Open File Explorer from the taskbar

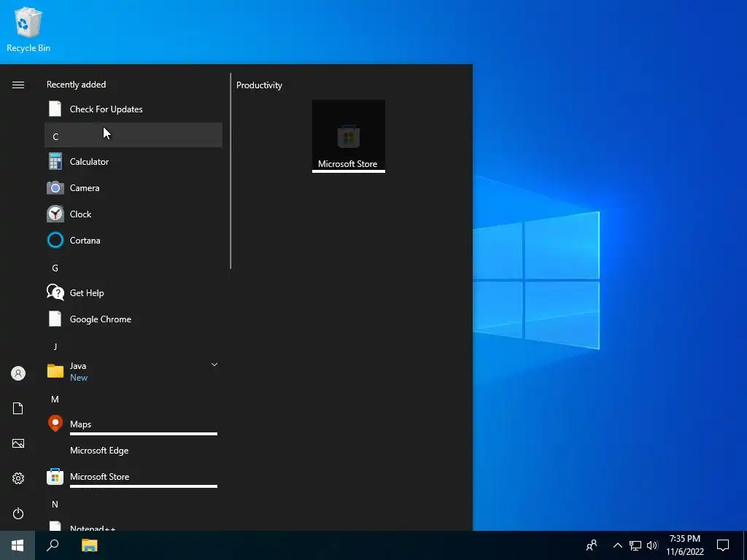coord(89,545)
